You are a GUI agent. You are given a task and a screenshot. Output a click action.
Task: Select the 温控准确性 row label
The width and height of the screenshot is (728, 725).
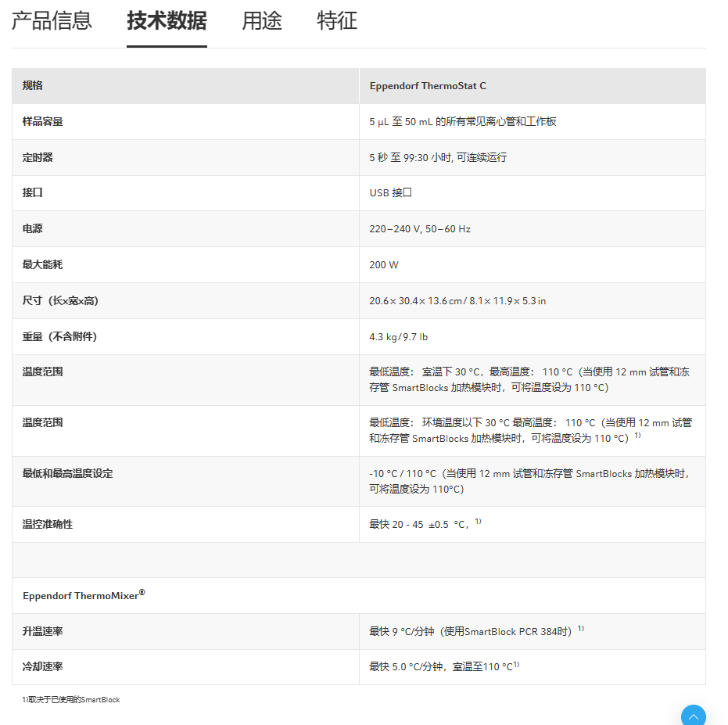point(48,524)
